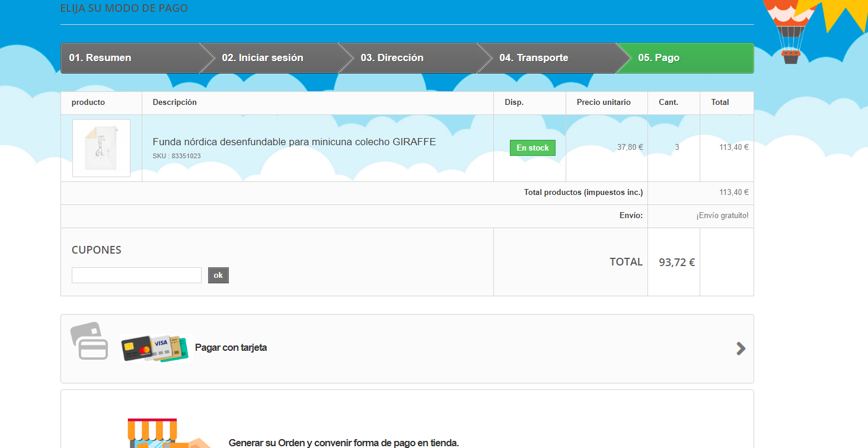Click the final total 93,72 €
The image size is (868, 448).
(x=677, y=262)
